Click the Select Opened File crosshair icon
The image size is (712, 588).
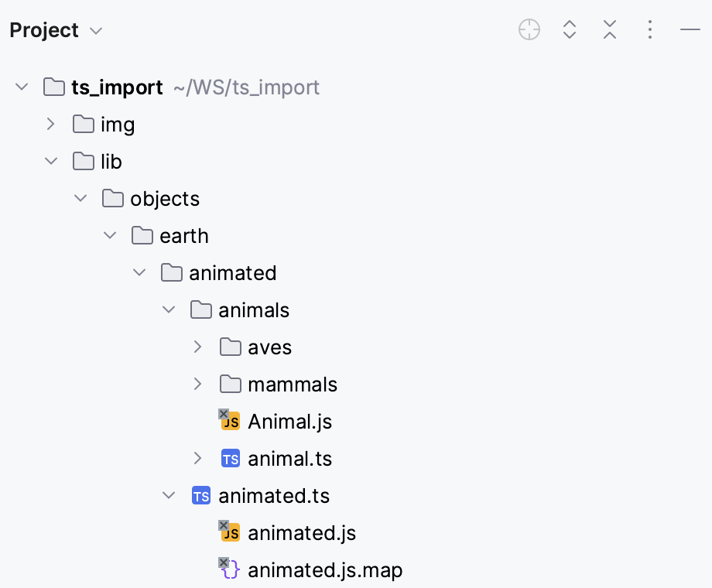pyautogui.click(x=529, y=29)
